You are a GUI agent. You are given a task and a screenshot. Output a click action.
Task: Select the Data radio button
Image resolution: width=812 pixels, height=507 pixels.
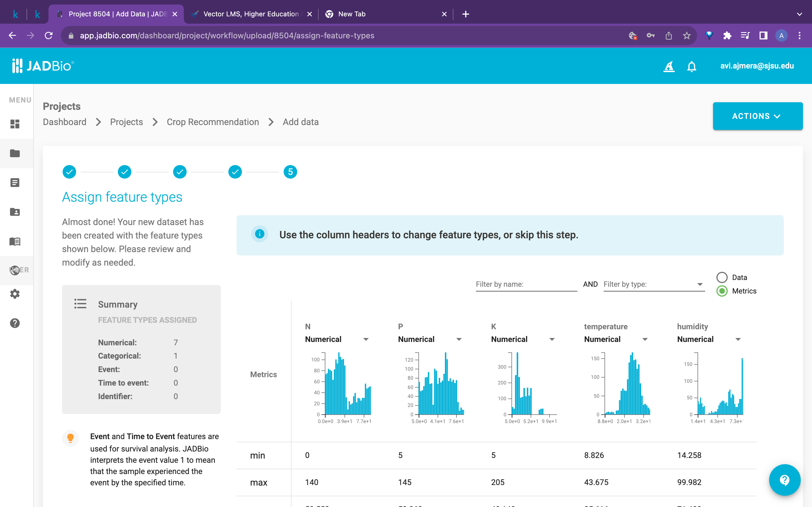tap(722, 277)
